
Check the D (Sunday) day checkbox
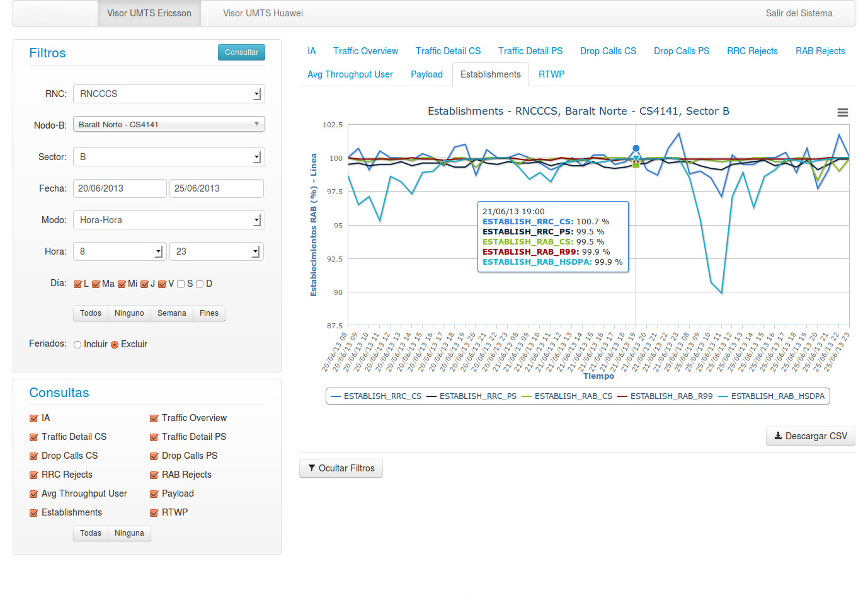pos(200,284)
